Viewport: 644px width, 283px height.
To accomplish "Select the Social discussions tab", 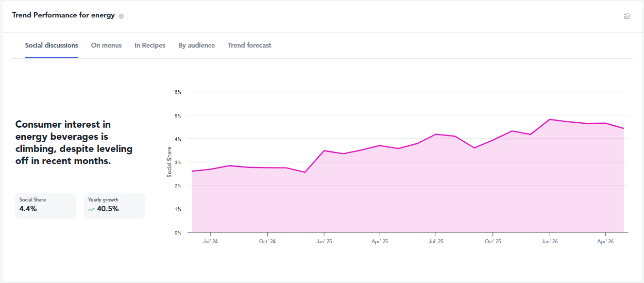I will pyautogui.click(x=51, y=45).
